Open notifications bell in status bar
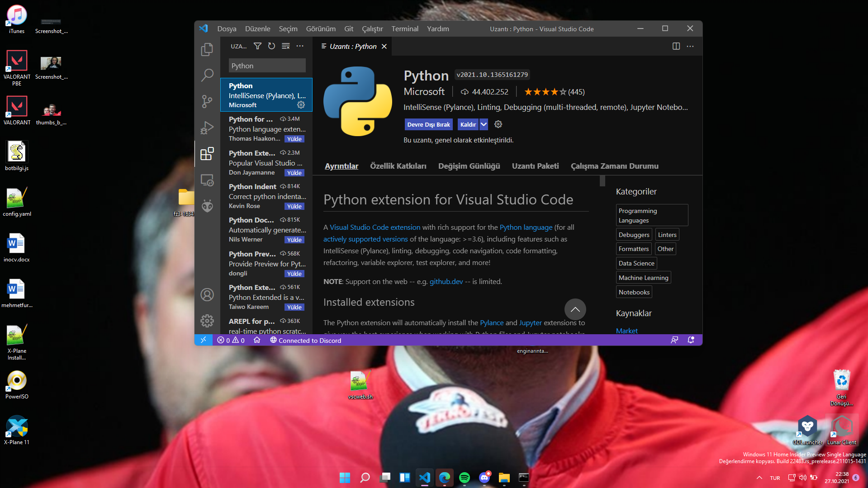This screenshot has width=868, height=488. tap(691, 340)
